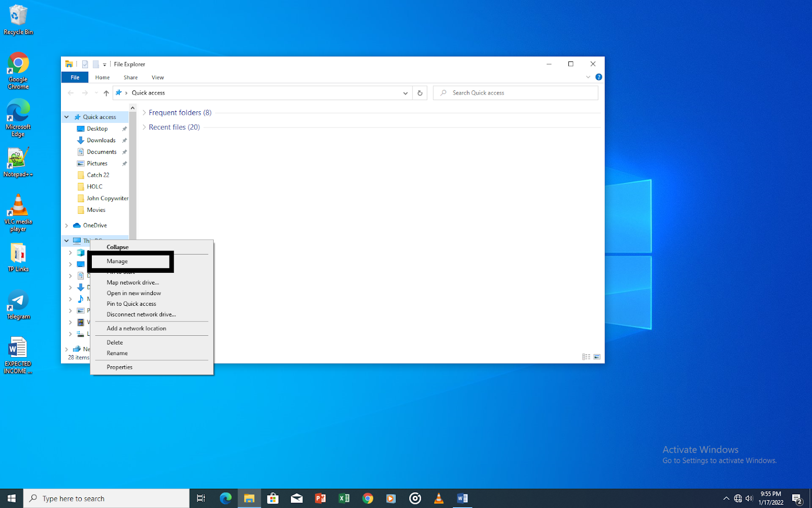Open Microsoft Store from the taskbar

273,498
